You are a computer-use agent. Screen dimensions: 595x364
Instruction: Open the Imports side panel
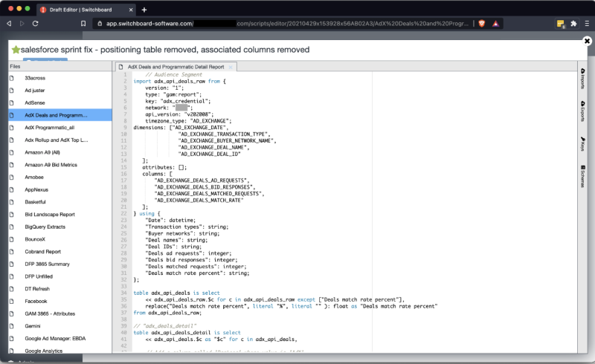582,79
